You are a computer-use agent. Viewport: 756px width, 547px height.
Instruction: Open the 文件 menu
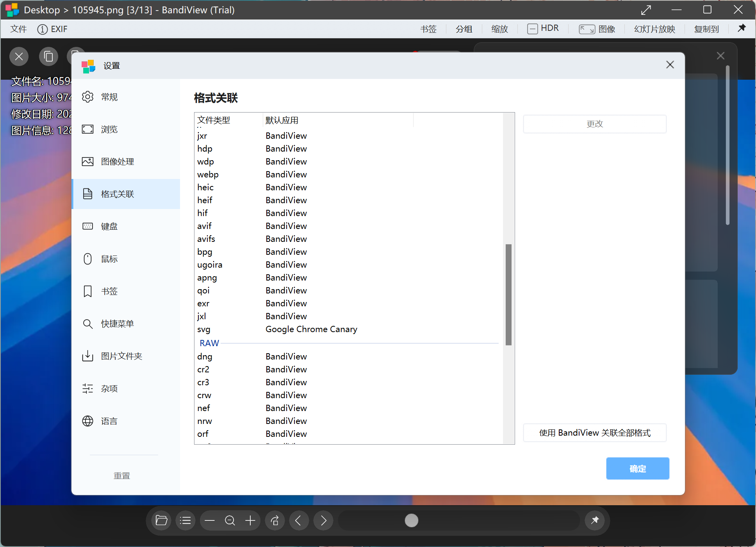tap(18, 29)
